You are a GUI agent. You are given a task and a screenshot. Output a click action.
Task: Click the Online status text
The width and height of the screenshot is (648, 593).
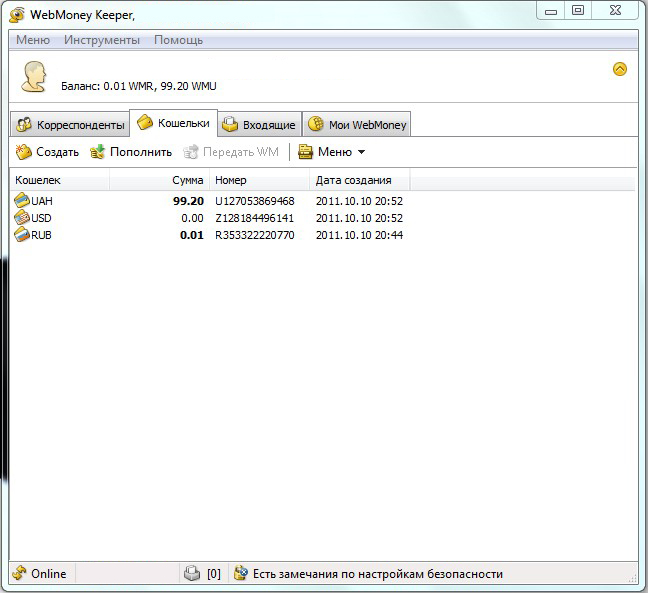(49, 574)
